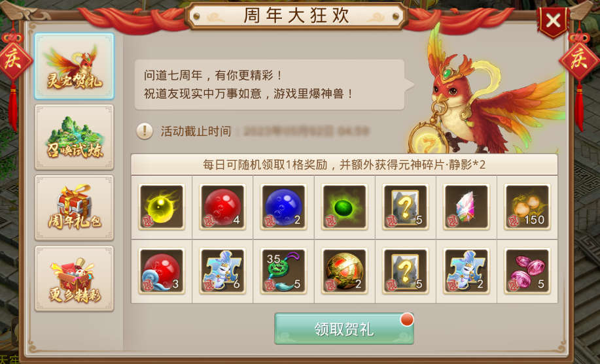This screenshot has width=600, height=364.
Task: Pick the green jade pendant reward
Action: click(283, 271)
